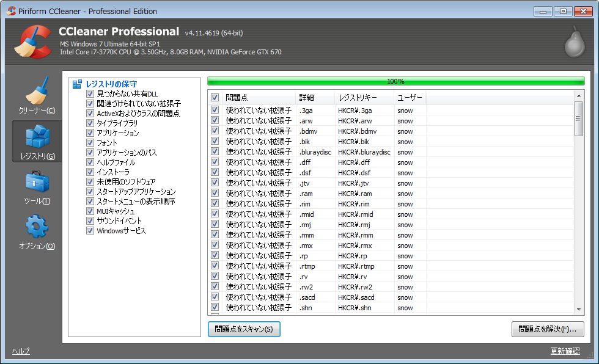The height and width of the screenshot is (364, 599).
Task: Toggle フォント checkbox
Action: 90,143
